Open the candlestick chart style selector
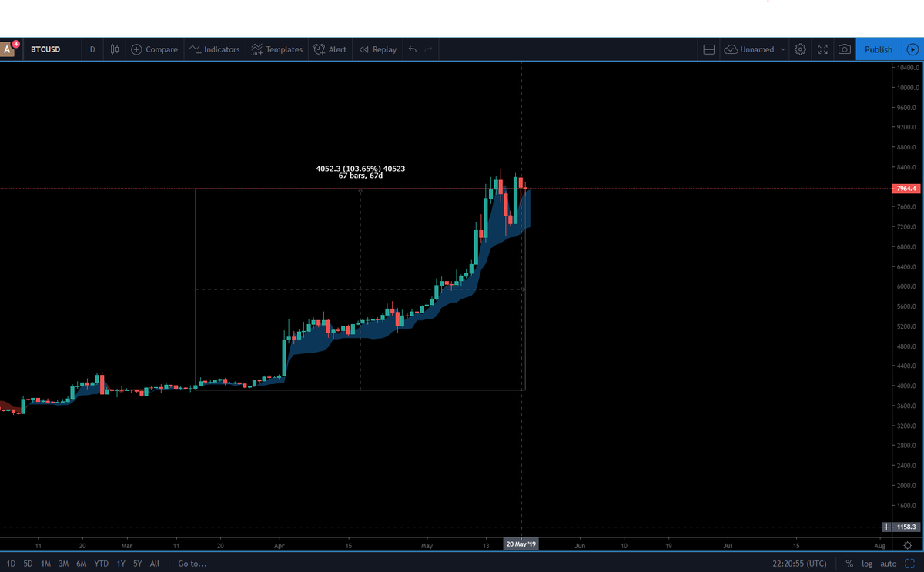The width and height of the screenshot is (924, 572). (115, 49)
